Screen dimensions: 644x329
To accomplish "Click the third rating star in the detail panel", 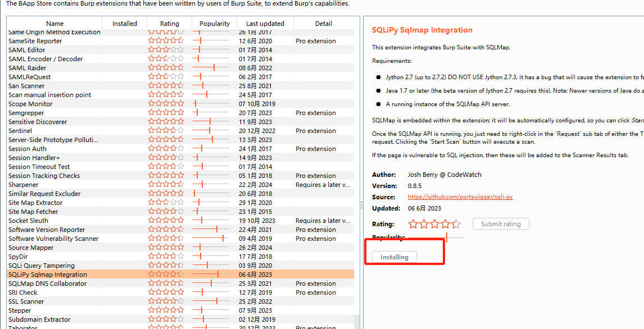I will 434,224.
